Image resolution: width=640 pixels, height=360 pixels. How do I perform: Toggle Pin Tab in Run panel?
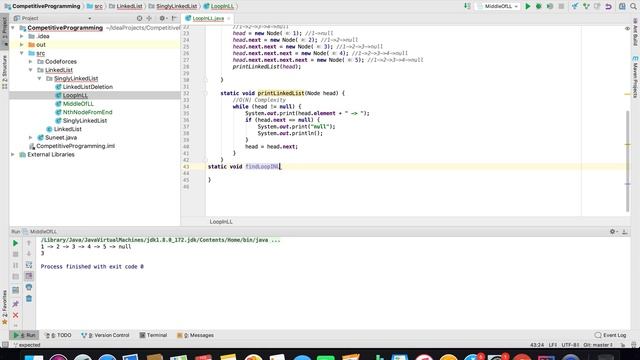pyautogui.click(x=15, y=304)
